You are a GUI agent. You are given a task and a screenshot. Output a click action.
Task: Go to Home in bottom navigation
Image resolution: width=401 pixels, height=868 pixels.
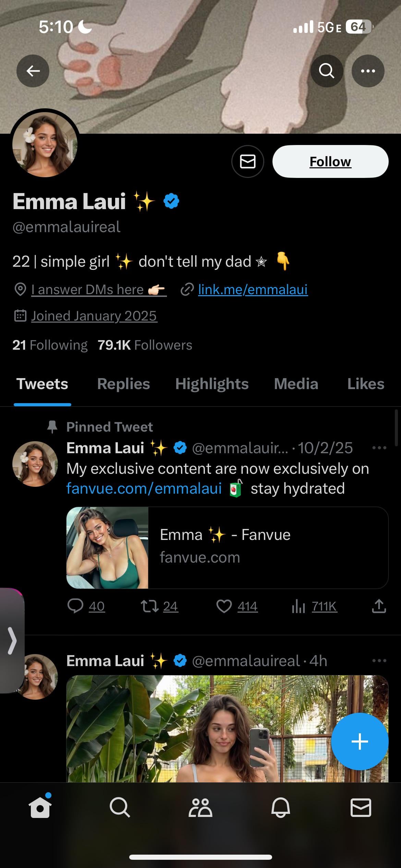tap(40, 807)
